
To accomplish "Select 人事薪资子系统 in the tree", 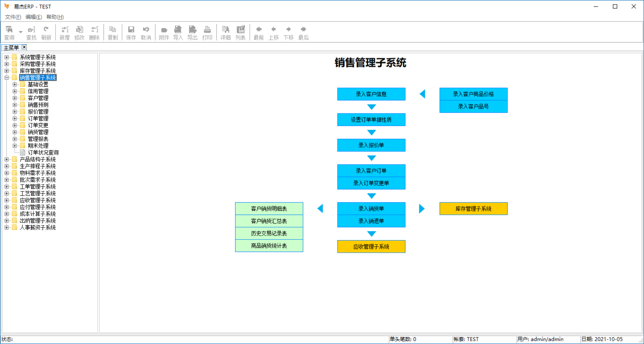I will pos(37,228).
